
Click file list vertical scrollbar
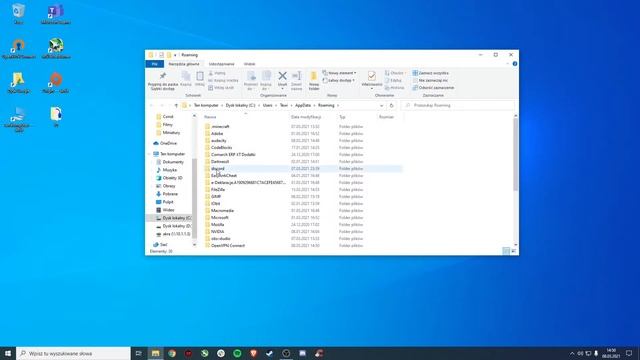pyautogui.click(x=515, y=154)
